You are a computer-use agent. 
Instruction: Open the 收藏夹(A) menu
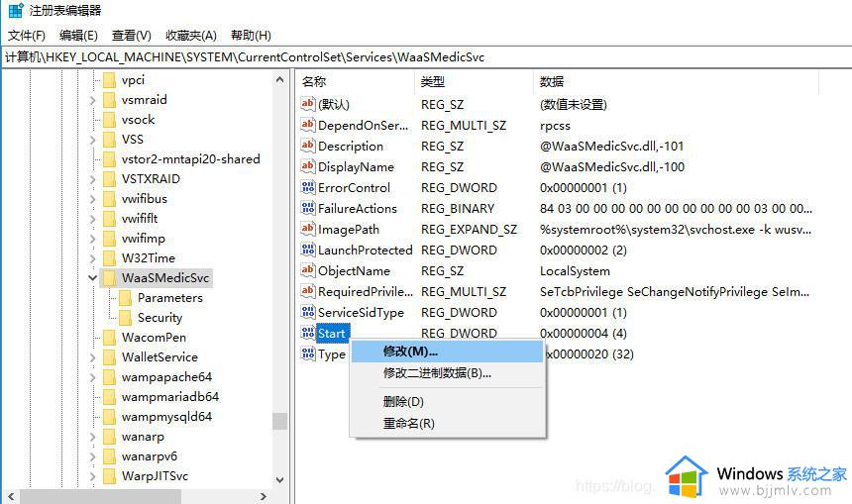pos(191,36)
